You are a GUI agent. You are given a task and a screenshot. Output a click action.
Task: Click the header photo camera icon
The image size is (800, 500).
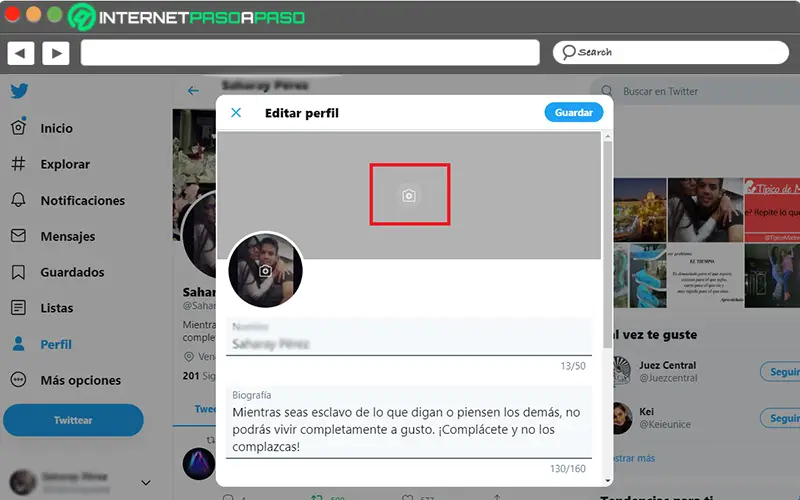(x=409, y=196)
